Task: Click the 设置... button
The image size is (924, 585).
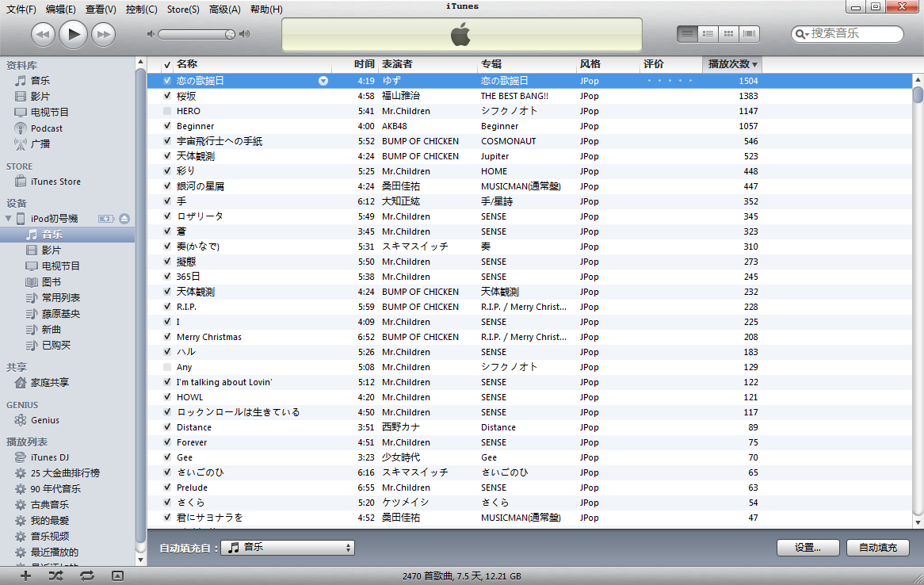Action: click(808, 548)
